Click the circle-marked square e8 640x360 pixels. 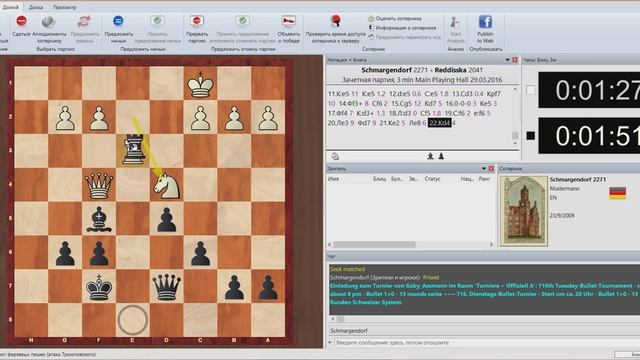click(133, 320)
